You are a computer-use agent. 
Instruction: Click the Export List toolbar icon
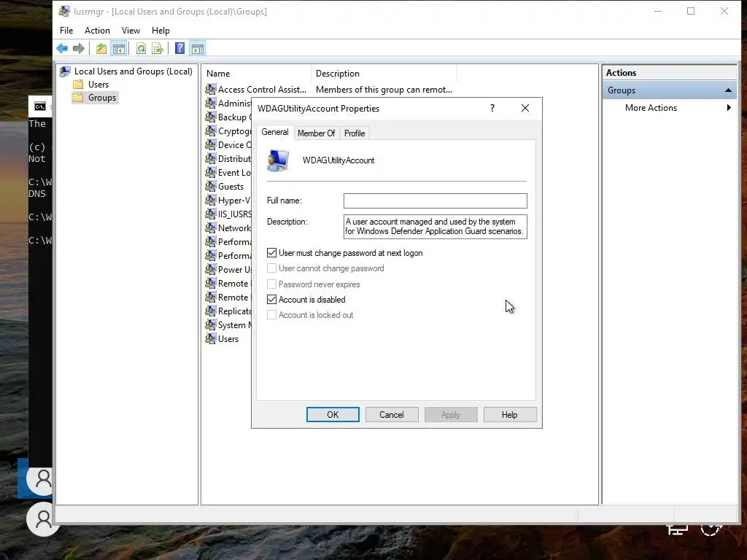tap(158, 49)
